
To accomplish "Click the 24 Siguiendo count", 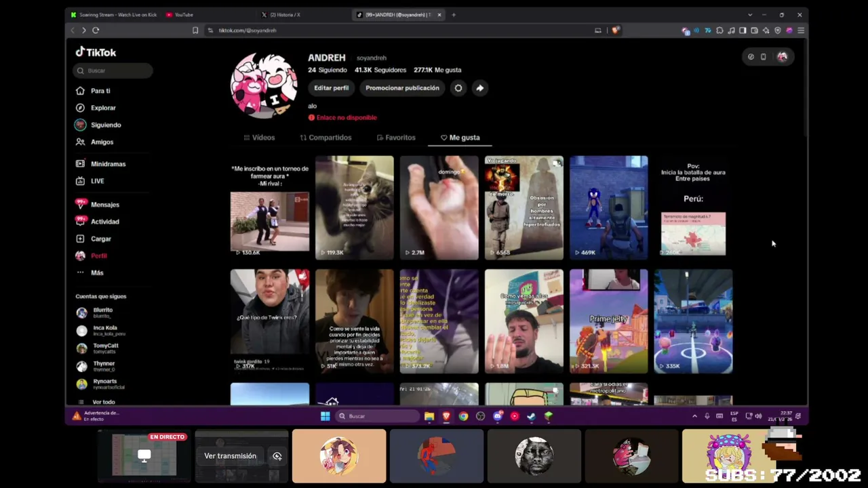I will 328,70.
